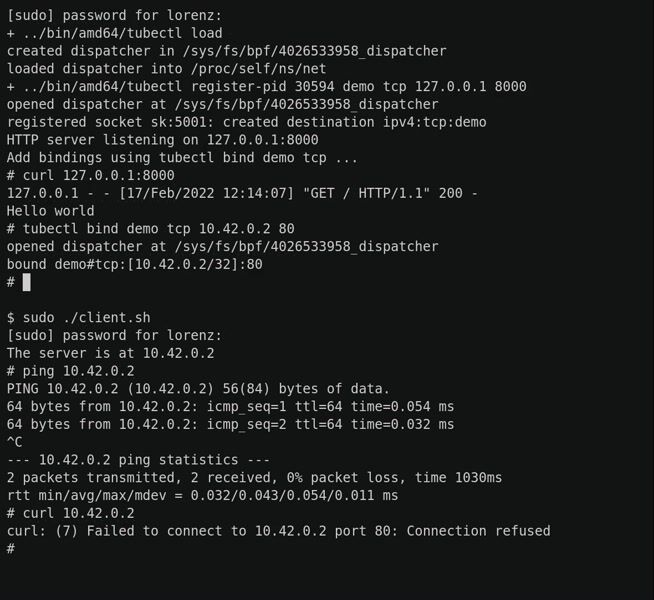
Task: Click the '../bin/amd64/tubectl load' line
Action: tap(115, 33)
